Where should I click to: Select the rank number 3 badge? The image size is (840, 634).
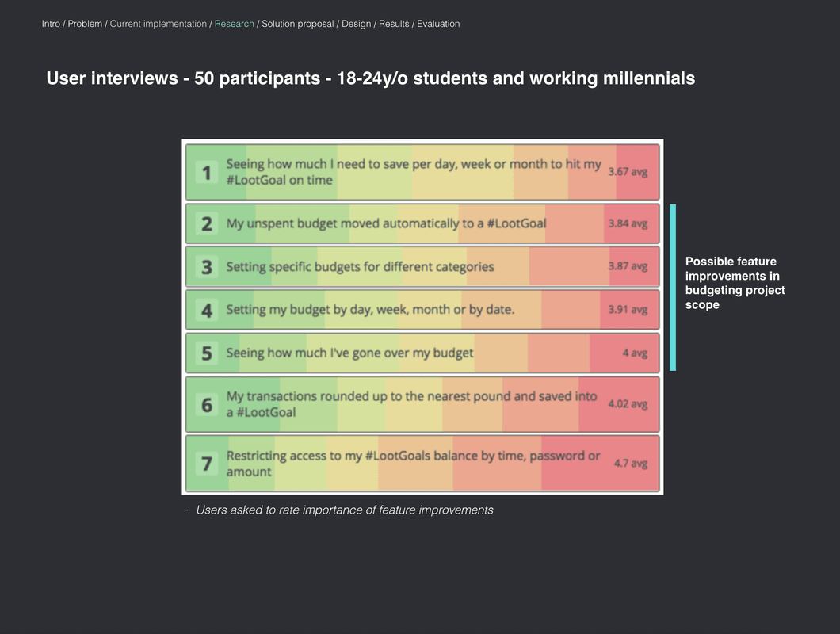tap(206, 267)
